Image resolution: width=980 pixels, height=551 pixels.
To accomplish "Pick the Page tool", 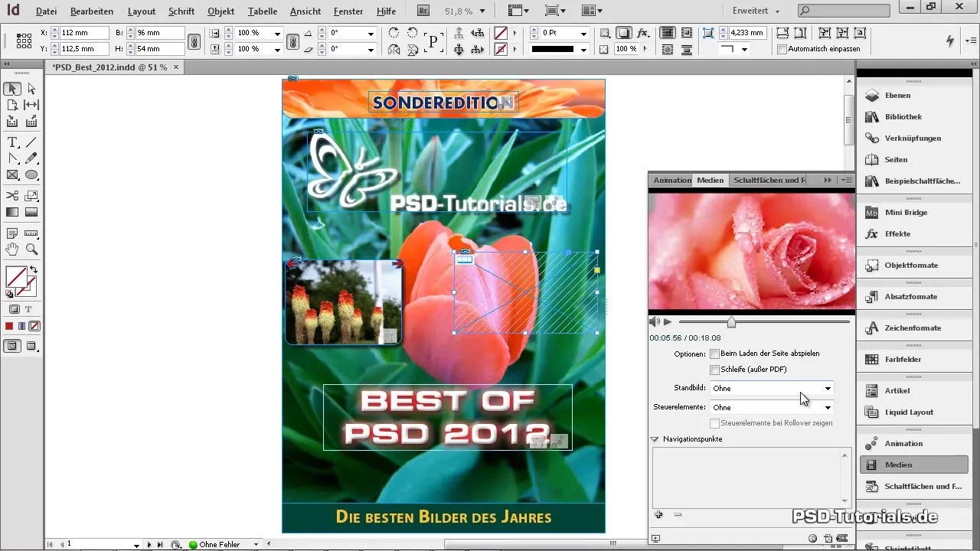I will (x=13, y=105).
